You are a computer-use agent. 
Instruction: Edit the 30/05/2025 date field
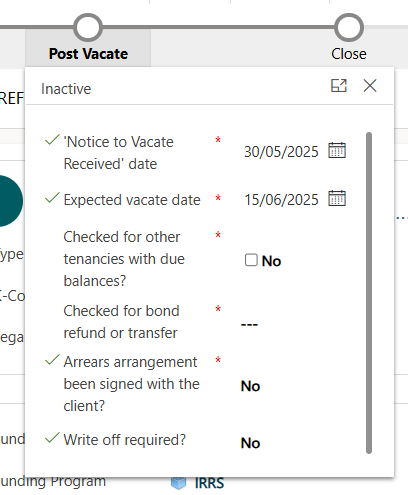tap(281, 152)
